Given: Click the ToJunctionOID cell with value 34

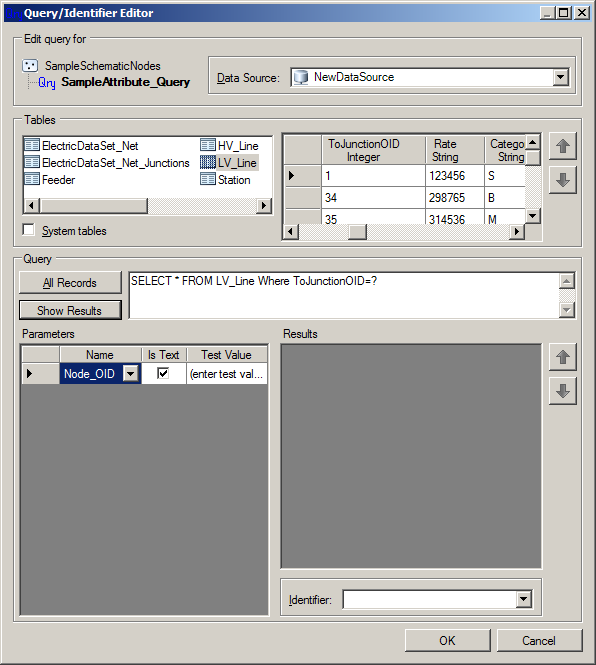Looking at the screenshot, I should pyautogui.click(x=373, y=198).
